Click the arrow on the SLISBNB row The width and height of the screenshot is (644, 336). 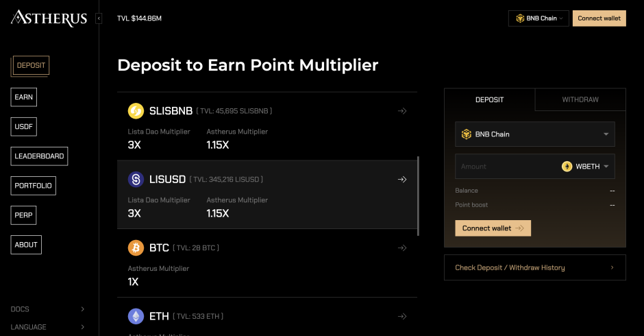click(x=402, y=111)
